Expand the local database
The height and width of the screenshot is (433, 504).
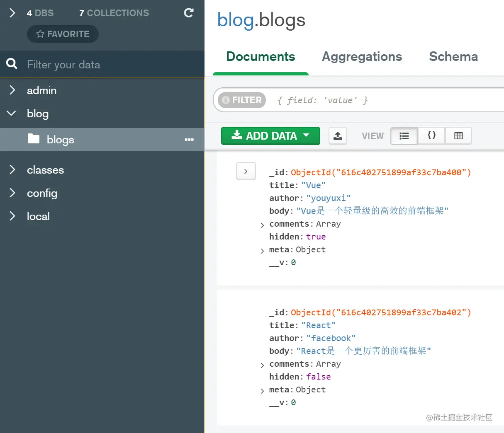(x=12, y=216)
